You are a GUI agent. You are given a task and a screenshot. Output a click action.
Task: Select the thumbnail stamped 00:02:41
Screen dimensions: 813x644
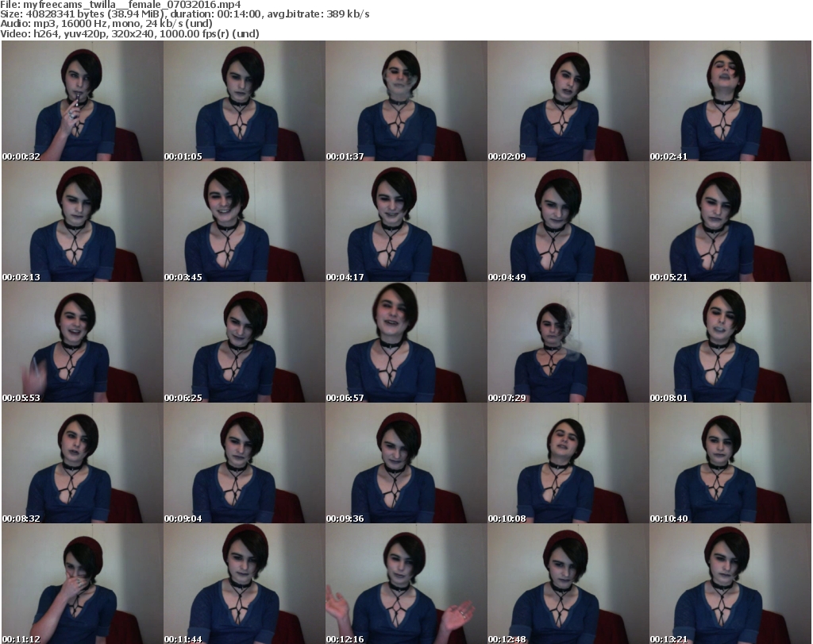(x=730, y=101)
